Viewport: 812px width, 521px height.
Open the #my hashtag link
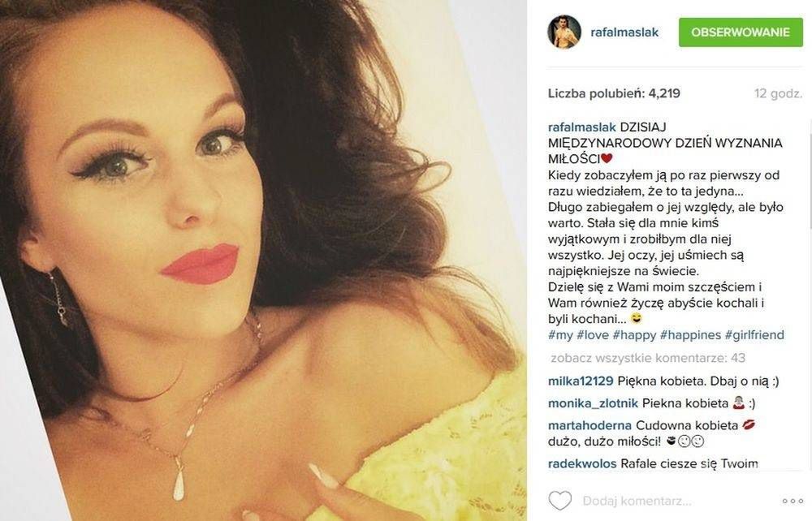[x=559, y=335]
